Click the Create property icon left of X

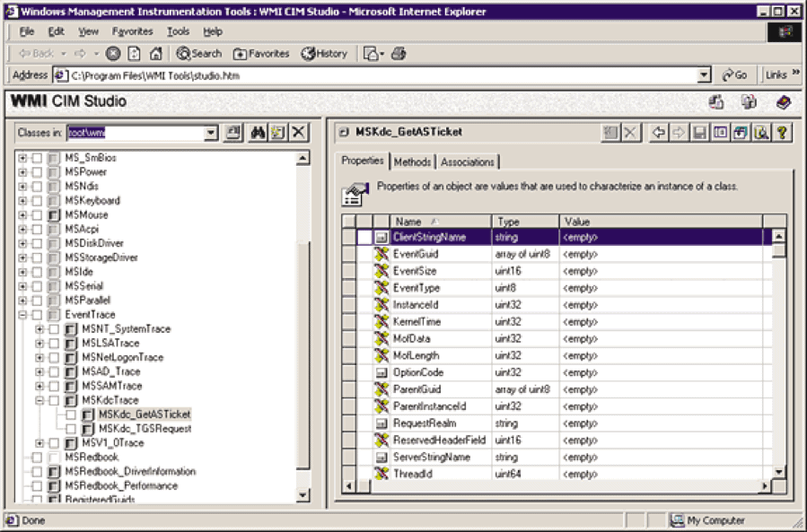(611, 133)
